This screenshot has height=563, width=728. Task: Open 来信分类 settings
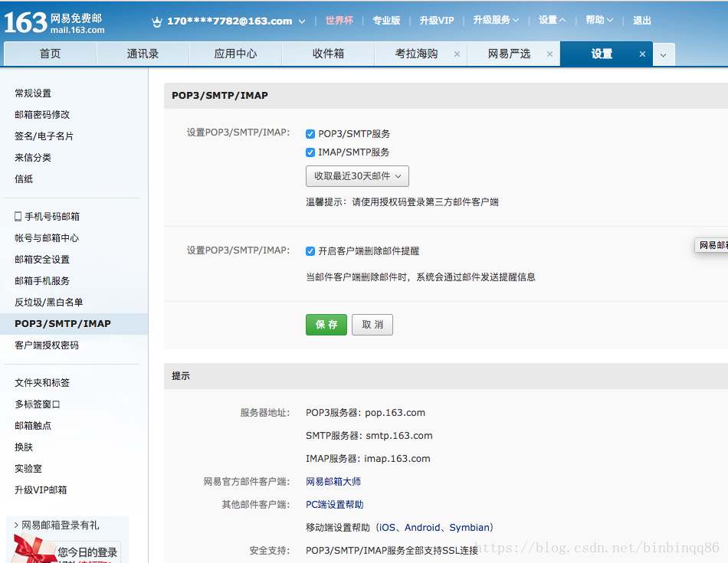point(33,157)
